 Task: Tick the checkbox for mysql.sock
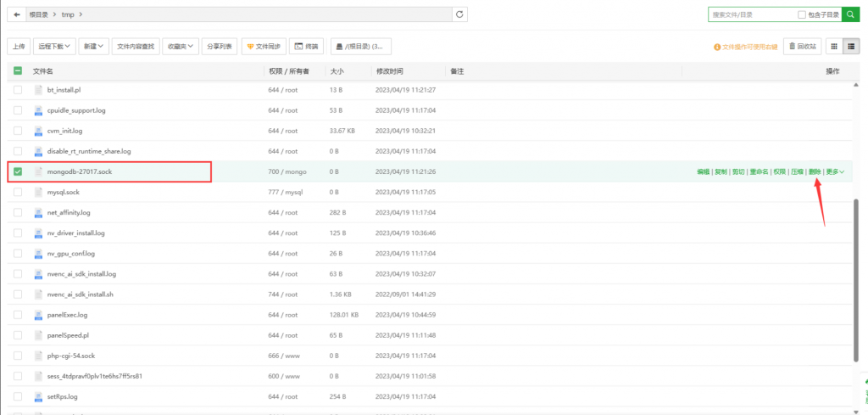[18, 192]
